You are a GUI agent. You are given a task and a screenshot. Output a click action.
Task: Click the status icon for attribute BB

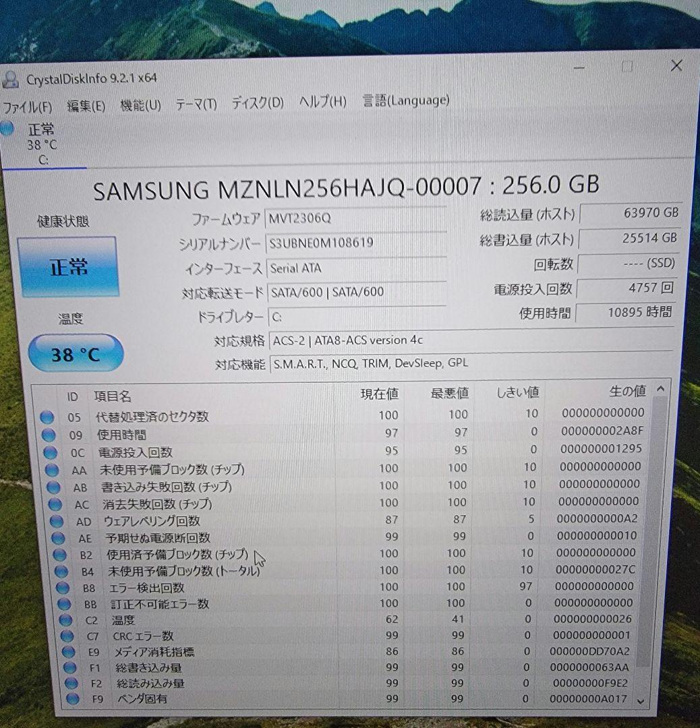[x=64, y=604]
